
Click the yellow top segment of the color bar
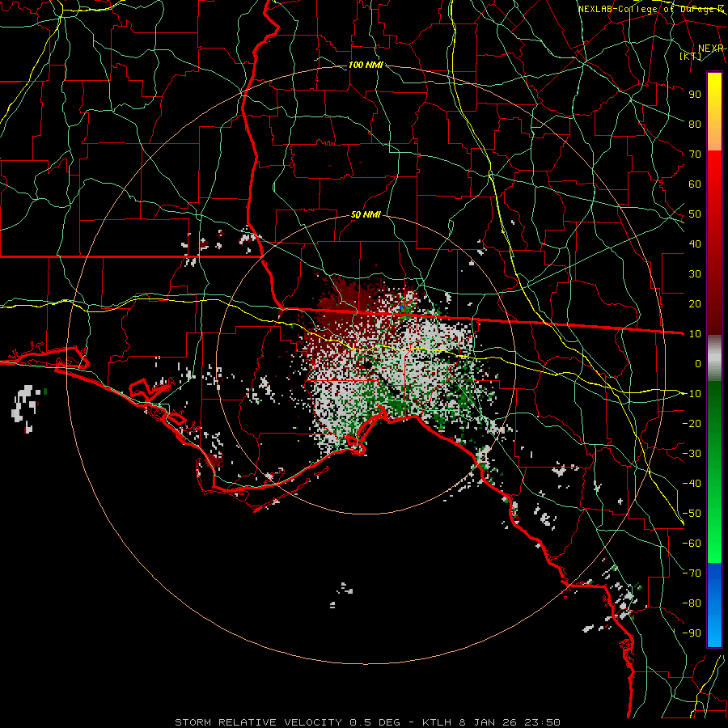pos(714,112)
